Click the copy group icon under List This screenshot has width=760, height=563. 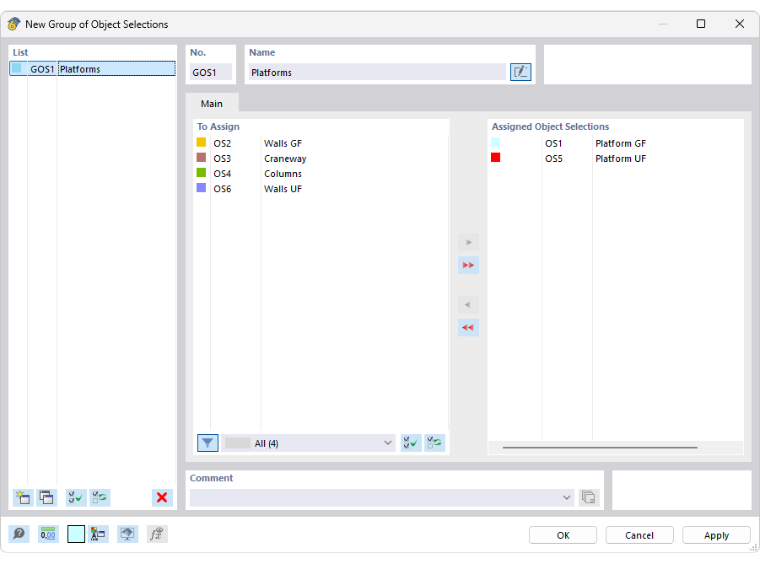tap(47, 498)
